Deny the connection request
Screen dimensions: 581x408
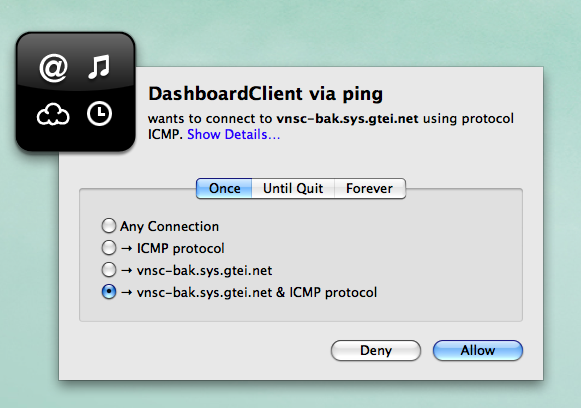376,351
